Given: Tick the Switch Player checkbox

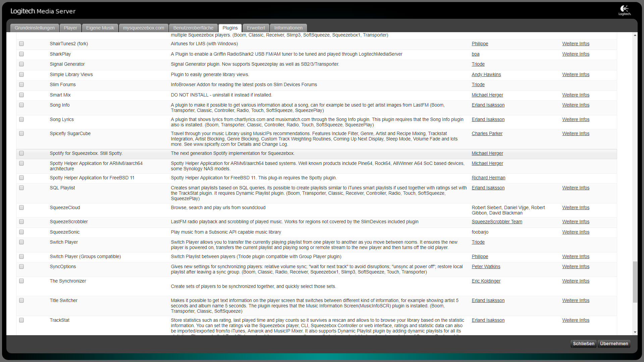Looking at the screenshot, I should click(x=21, y=242).
